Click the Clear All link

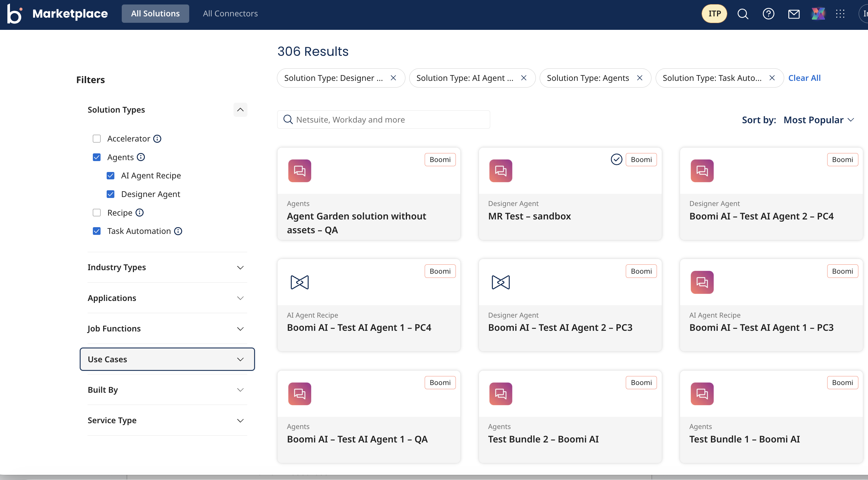[804, 78]
